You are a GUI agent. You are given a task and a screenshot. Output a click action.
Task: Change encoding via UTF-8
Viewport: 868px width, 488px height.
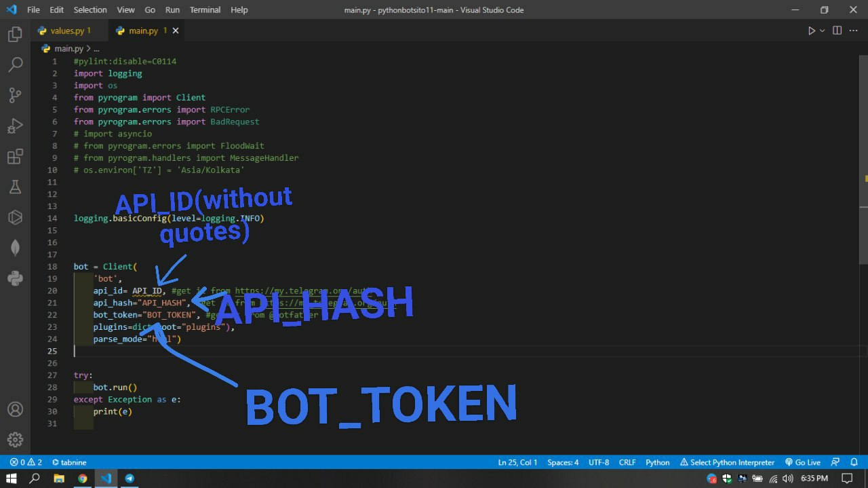coord(599,462)
